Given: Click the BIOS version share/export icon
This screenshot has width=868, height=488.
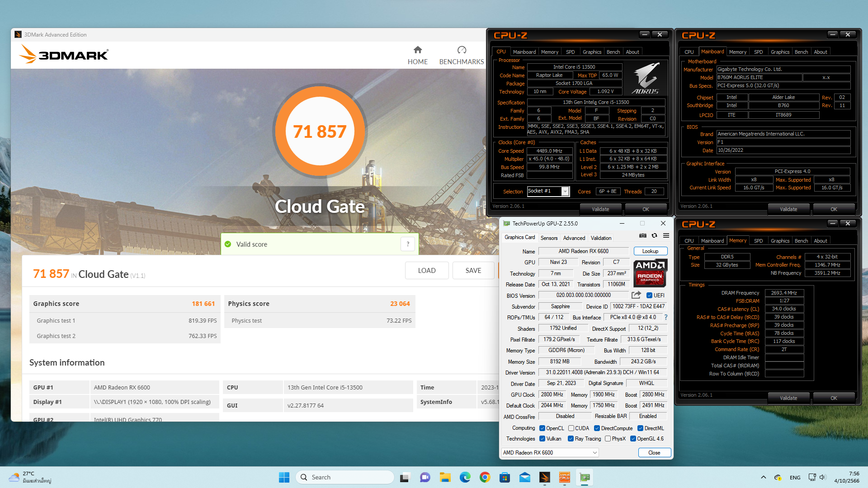Looking at the screenshot, I should point(636,295).
